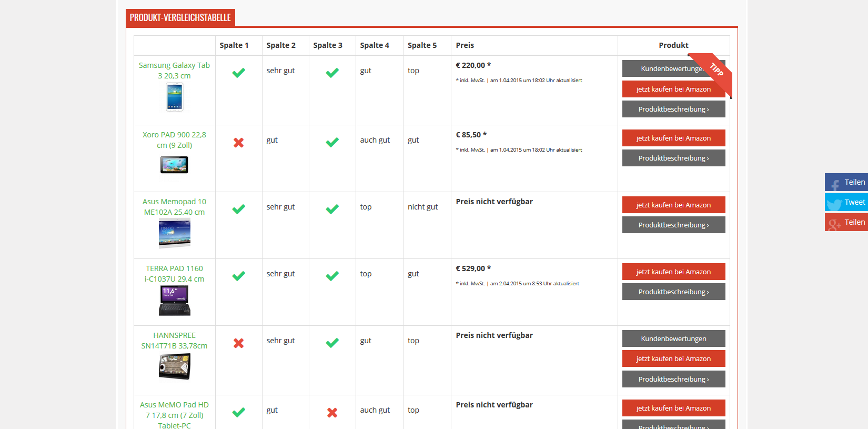This screenshot has height=429, width=868.
Task: Open the Xoro PAD 900 22,8 cm link
Action: click(x=174, y=140)
